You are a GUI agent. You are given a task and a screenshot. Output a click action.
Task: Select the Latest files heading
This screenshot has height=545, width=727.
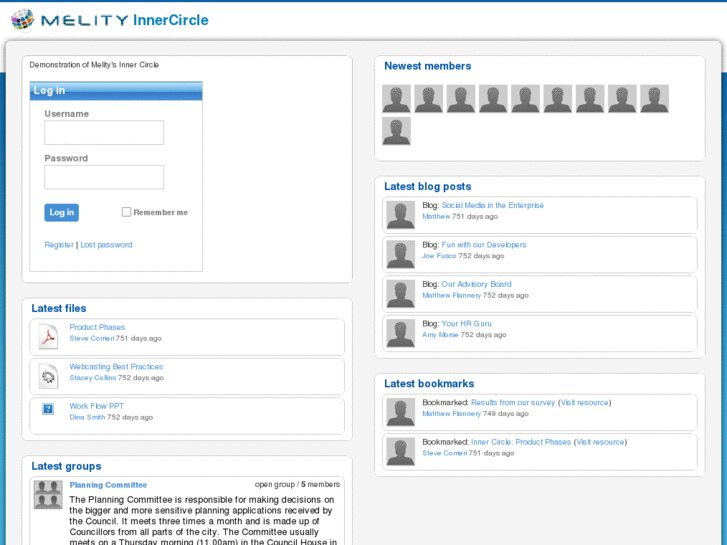59,308
